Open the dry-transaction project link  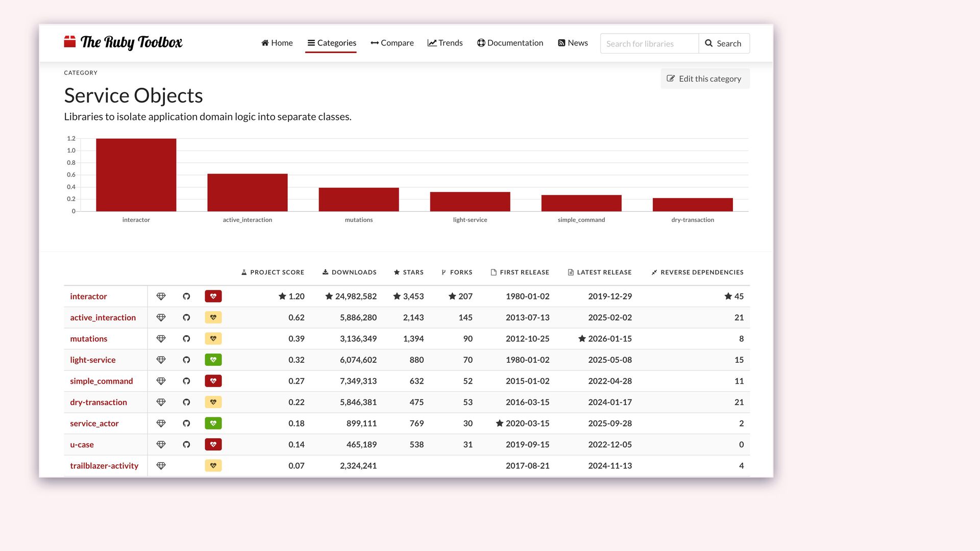(99, 402)
